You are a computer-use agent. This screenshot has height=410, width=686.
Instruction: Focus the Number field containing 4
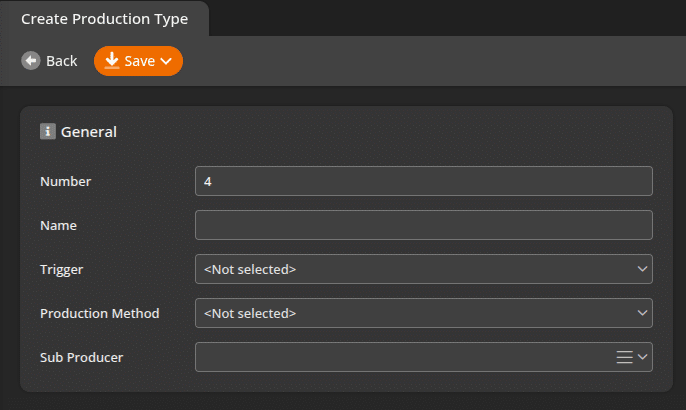pos(423,181)
